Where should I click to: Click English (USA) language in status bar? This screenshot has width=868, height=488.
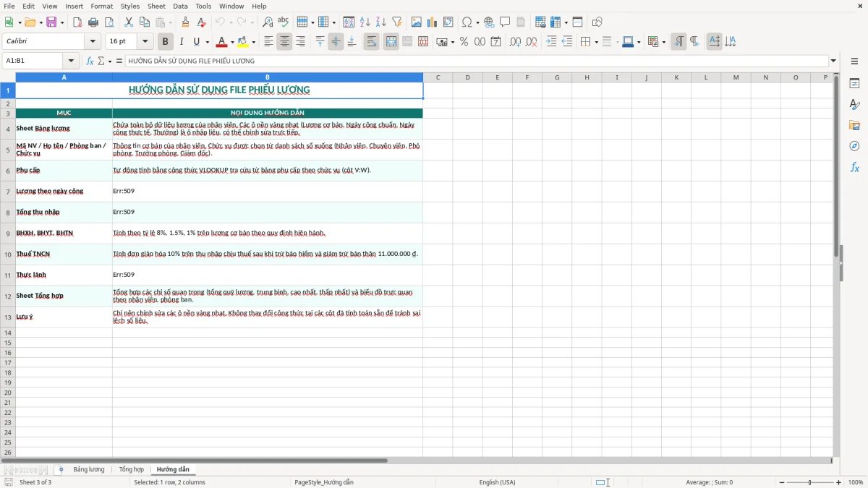tap(497, 482)
